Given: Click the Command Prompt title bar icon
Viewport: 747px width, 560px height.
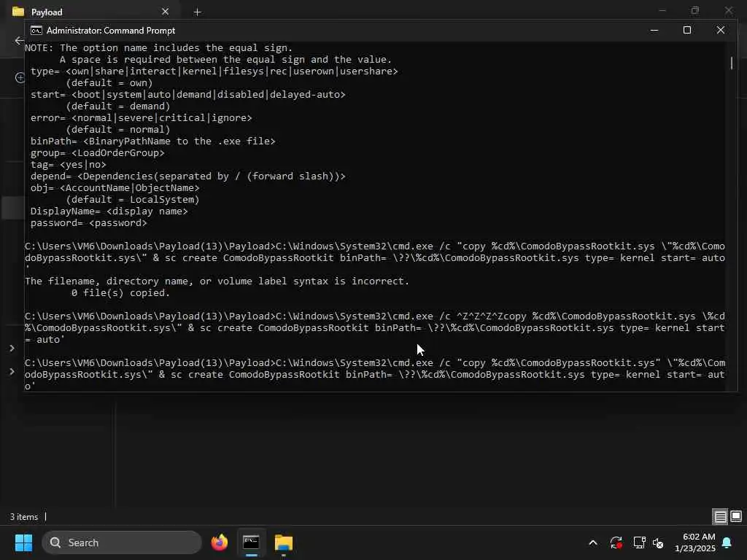Looking at the screenshot, I should coord(36,31).
